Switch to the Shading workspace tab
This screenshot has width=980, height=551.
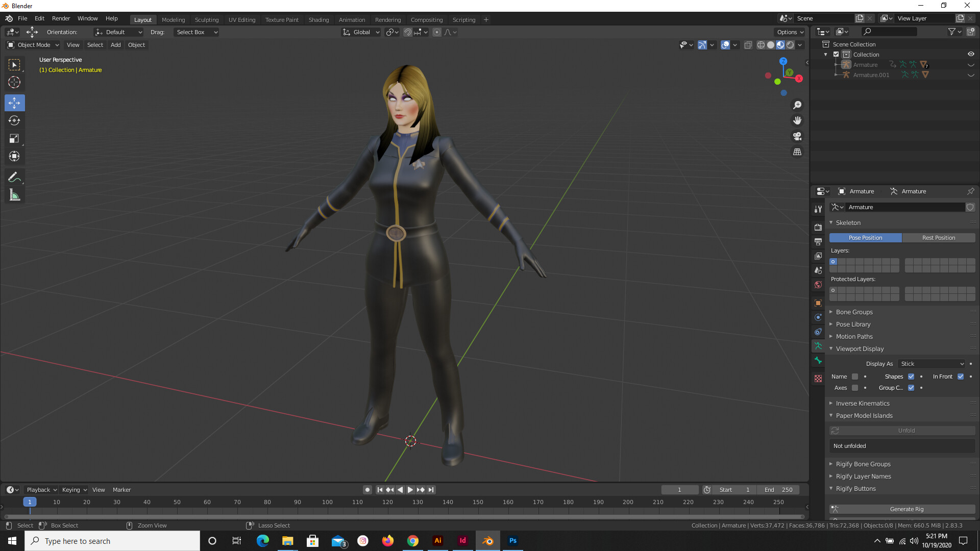318,19
